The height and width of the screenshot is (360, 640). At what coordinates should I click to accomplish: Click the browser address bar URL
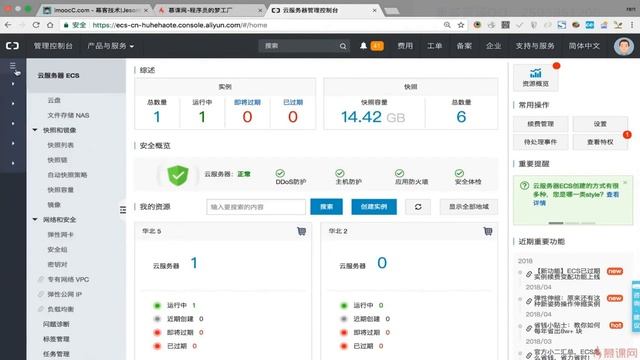[x=180, y=25]
